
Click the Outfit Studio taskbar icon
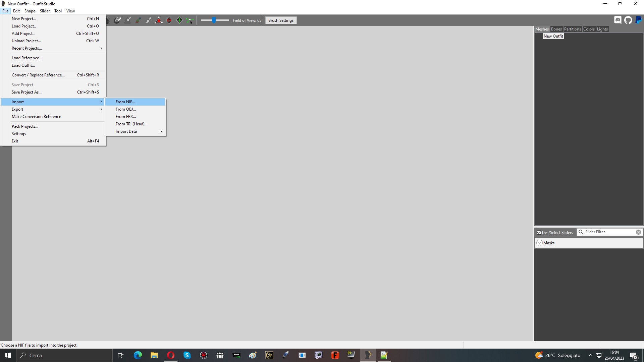click(x=368, y=355)
